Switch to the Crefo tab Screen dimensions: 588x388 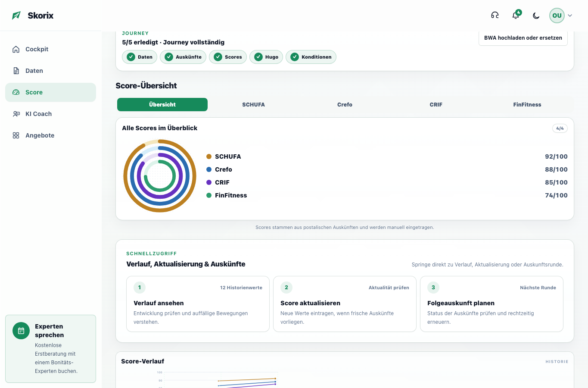pyautogui.click(x=345, y=104)
